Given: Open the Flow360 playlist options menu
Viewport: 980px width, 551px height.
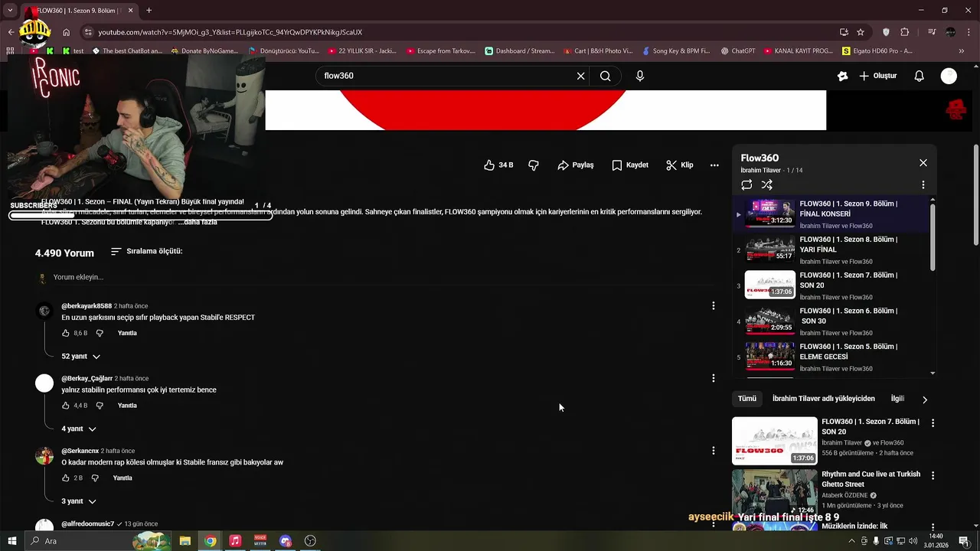Looking at the screenshot, I should 923,184.
